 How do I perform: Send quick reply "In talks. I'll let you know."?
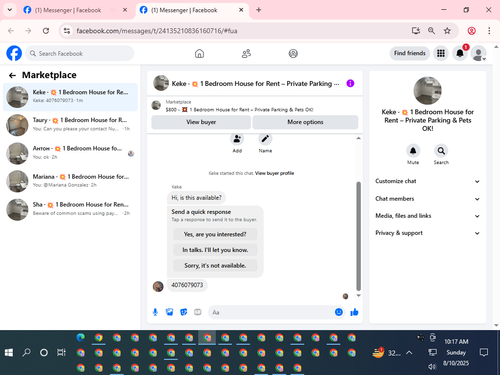pyautogui.click(x=215, y=250)
